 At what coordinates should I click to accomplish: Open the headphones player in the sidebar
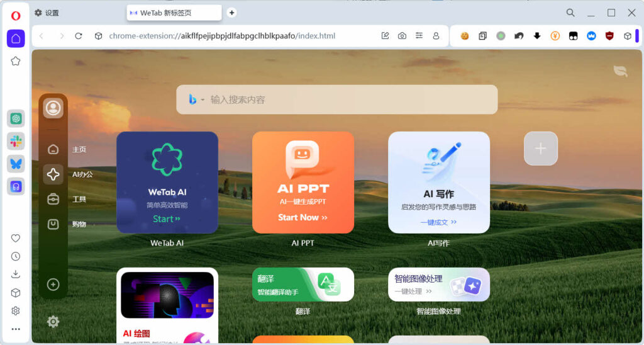point(16,186)
